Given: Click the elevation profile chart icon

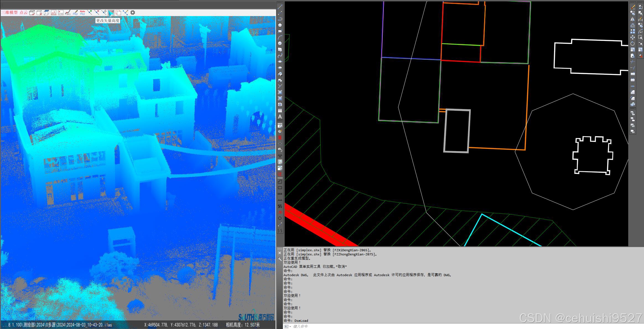Looking at the screenshot, I should 54,12.
